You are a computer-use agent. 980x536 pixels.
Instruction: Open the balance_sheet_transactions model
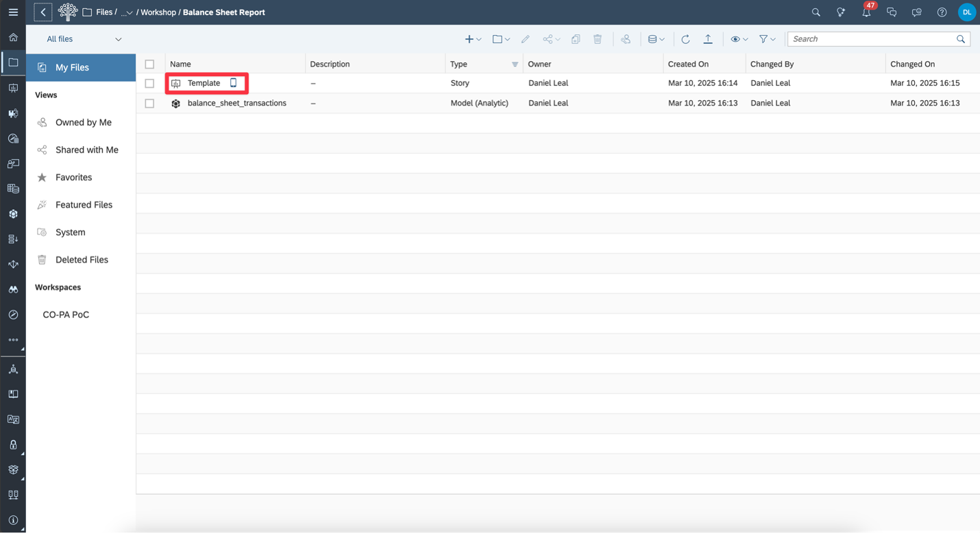pyautogui.click(x=237, y=103)
